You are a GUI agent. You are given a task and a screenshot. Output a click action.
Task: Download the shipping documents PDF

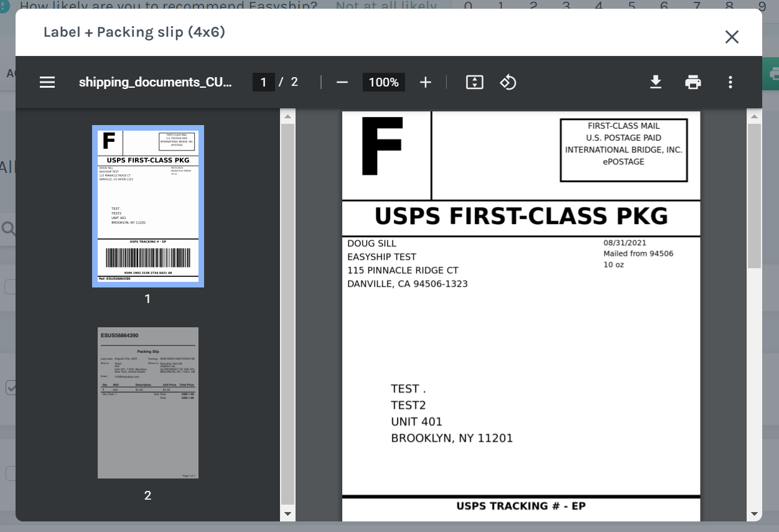click(656, 82)
